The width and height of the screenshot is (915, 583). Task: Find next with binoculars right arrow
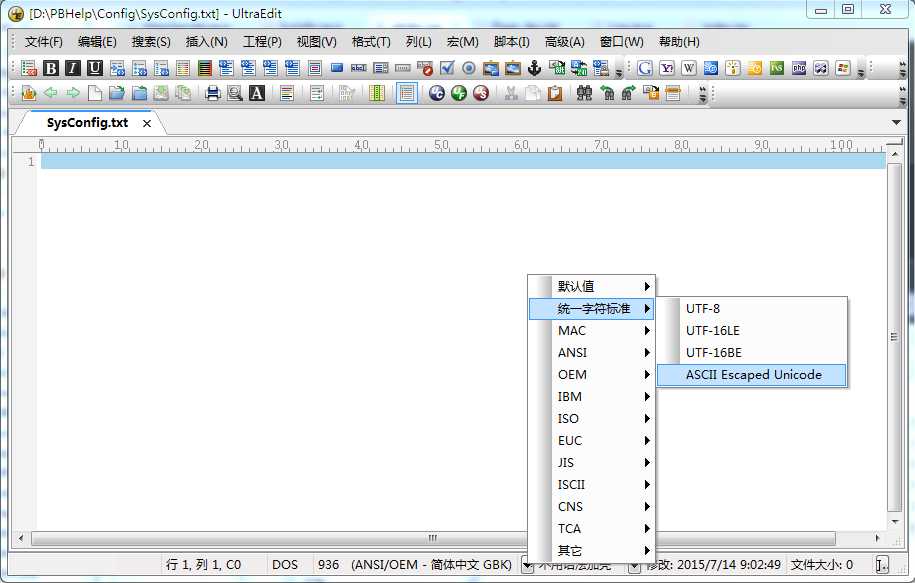(x=628, y=93)
